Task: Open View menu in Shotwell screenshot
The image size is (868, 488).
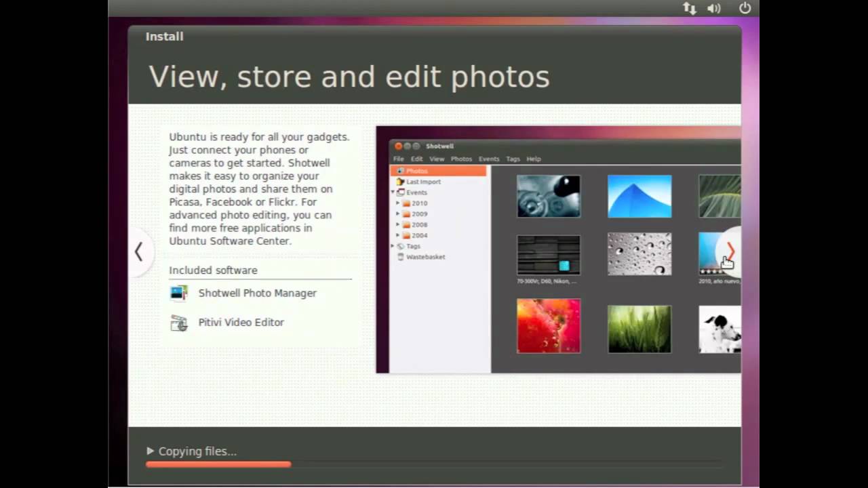Action: coord(437,159)
